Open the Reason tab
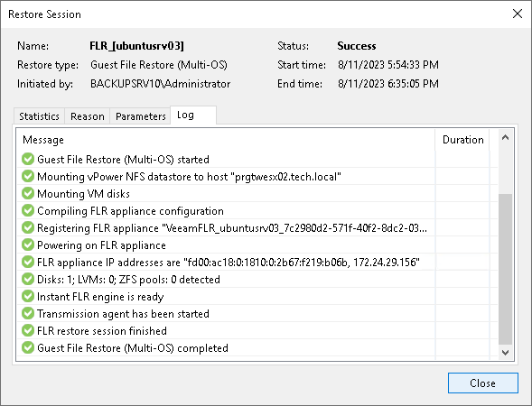532x406 pixels. [x=88, y=116]
